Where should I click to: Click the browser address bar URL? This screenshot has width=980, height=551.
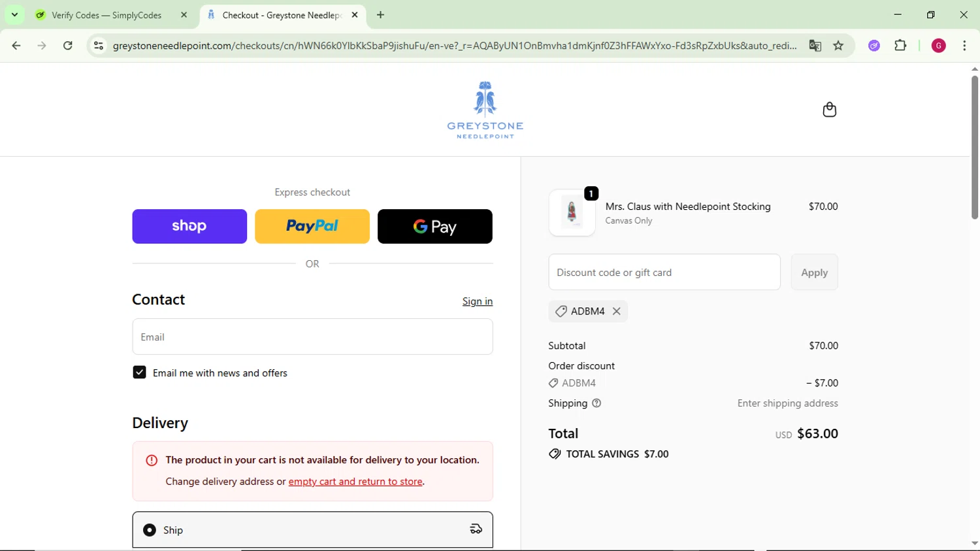point(454,46)
